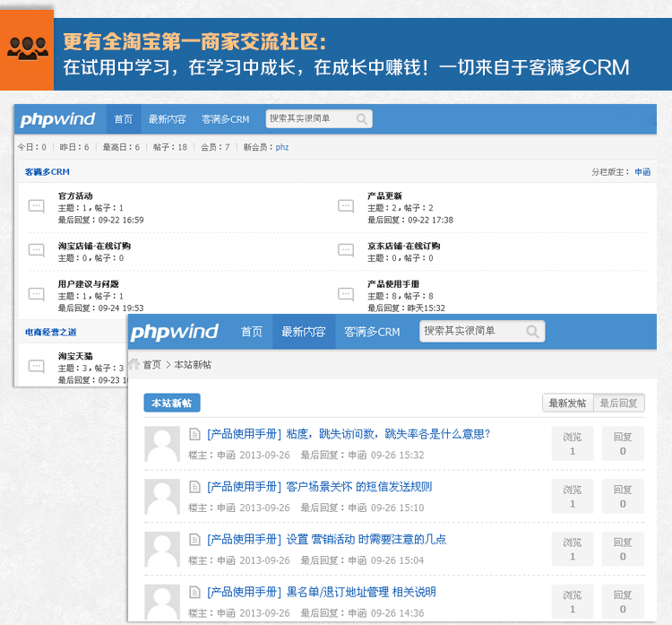Click avatar of the 设置 营销活动 post

click(x=162, y=550)
